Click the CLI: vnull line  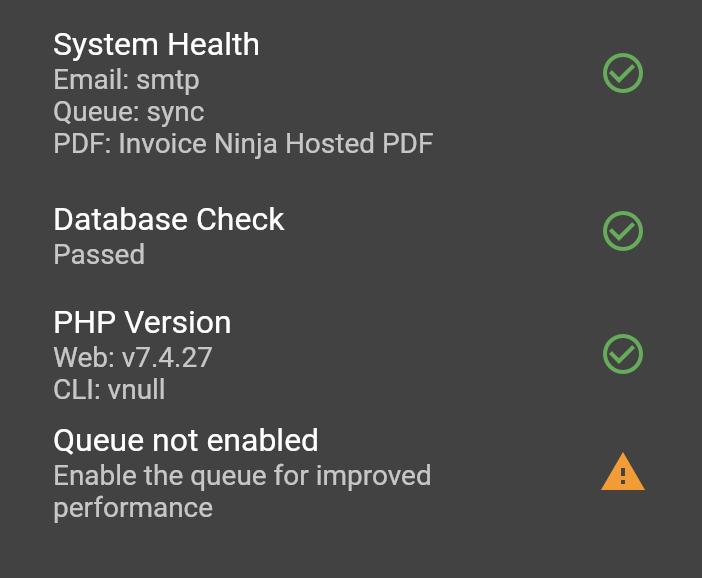(109, 389)
